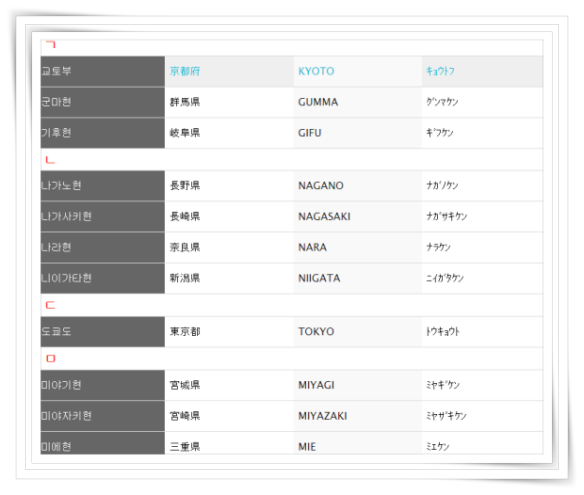Click the NAGANO cell

[x=358, y=185]
